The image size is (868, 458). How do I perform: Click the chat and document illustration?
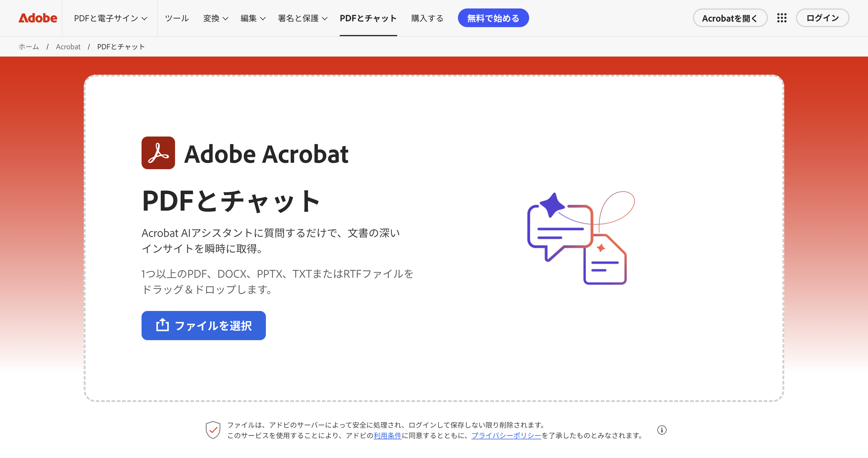pos(580,238)
